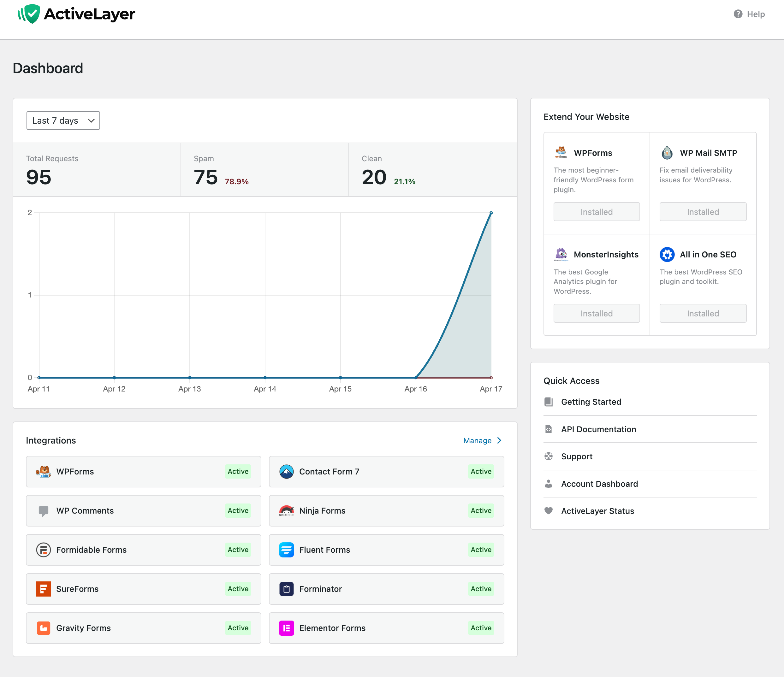Open Manage integrations link

pyautogui.click(x=477, y=441)
